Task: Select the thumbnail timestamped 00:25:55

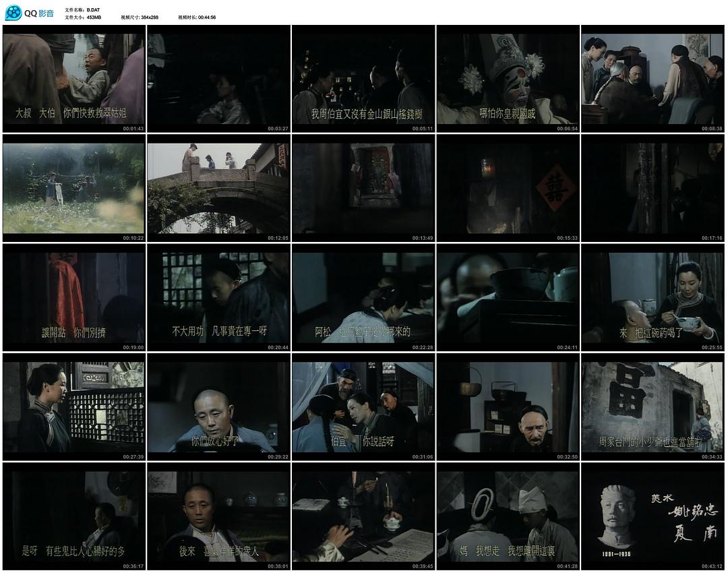Action: [x=652, y=297]
